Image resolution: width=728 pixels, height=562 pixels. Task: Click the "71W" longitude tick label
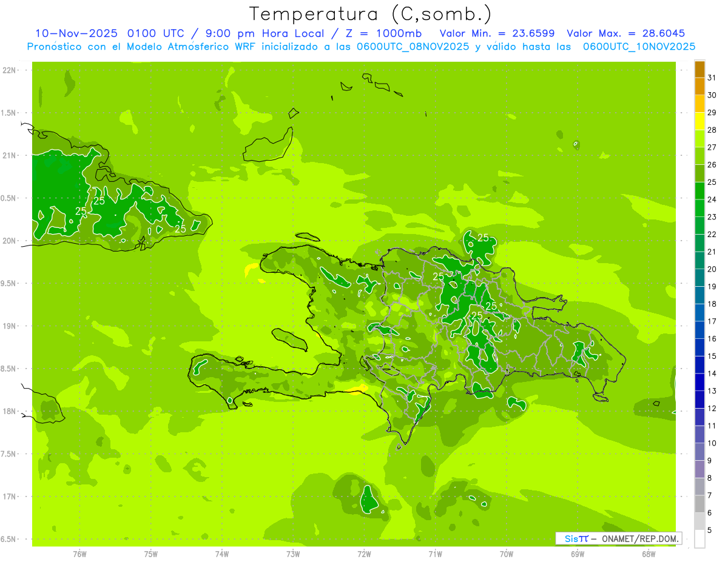(435, 554)
